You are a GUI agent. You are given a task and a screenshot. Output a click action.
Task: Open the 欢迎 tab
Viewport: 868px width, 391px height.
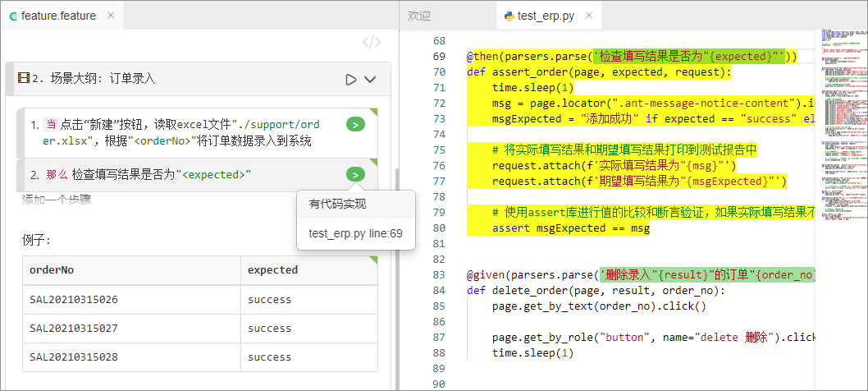(419, 16)
